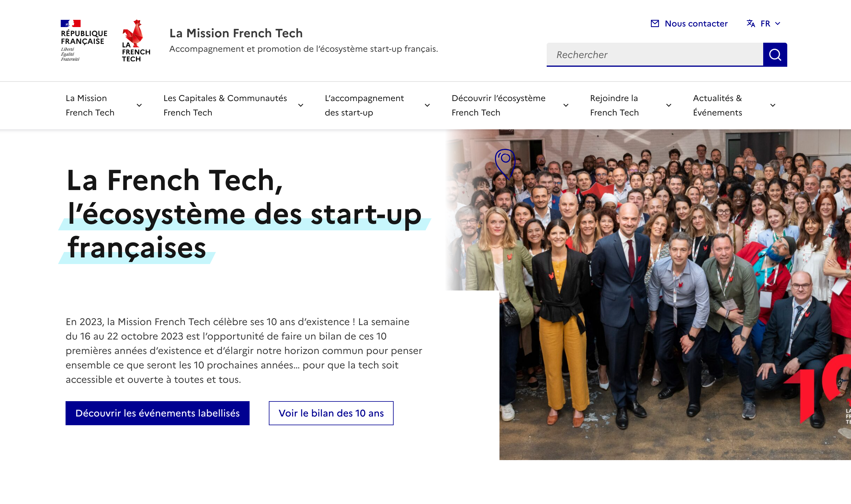Open L'accompagnement des start-up navigation item

364,105
